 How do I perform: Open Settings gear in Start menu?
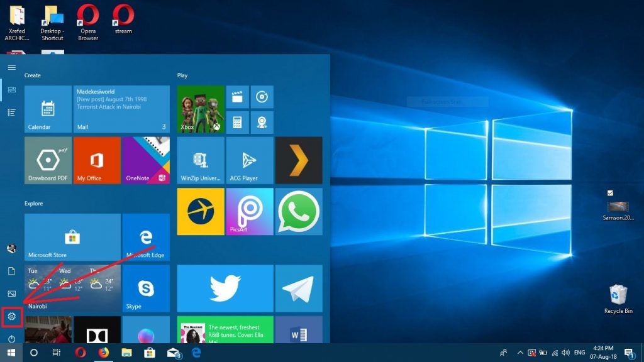click(11, 317)
